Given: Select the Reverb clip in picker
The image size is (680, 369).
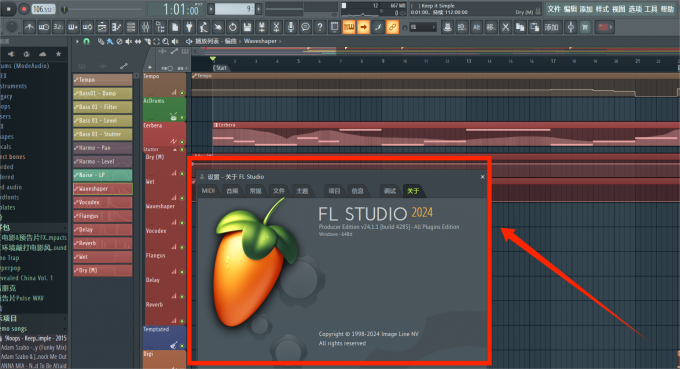Looking at the screenshot, I should tap(103, 243).
